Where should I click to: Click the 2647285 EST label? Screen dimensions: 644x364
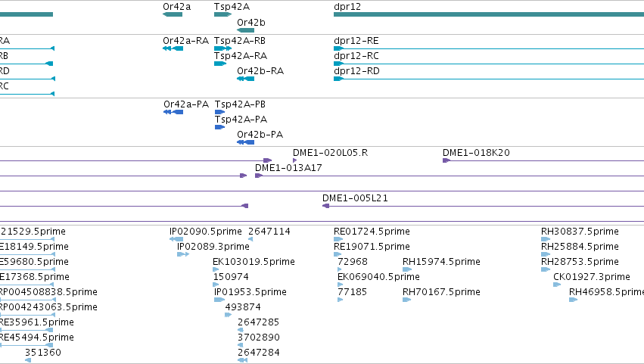click(258, 322)
